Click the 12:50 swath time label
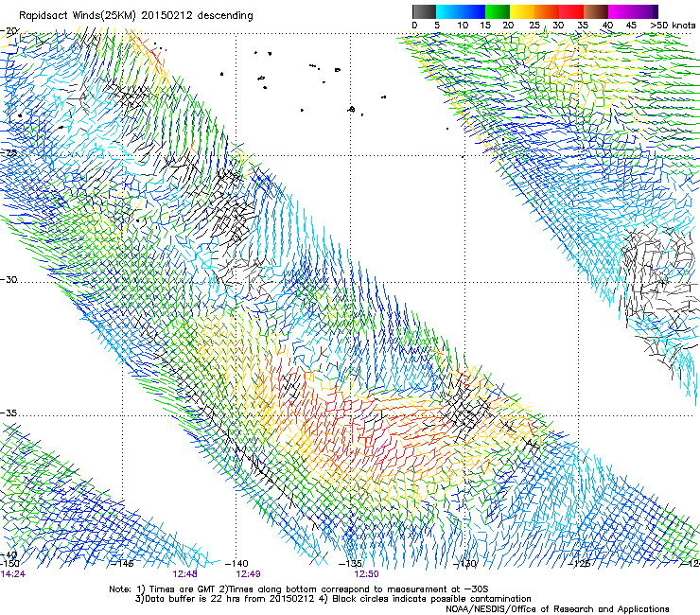This screenshot has width=700, height=615. (366, 574)
